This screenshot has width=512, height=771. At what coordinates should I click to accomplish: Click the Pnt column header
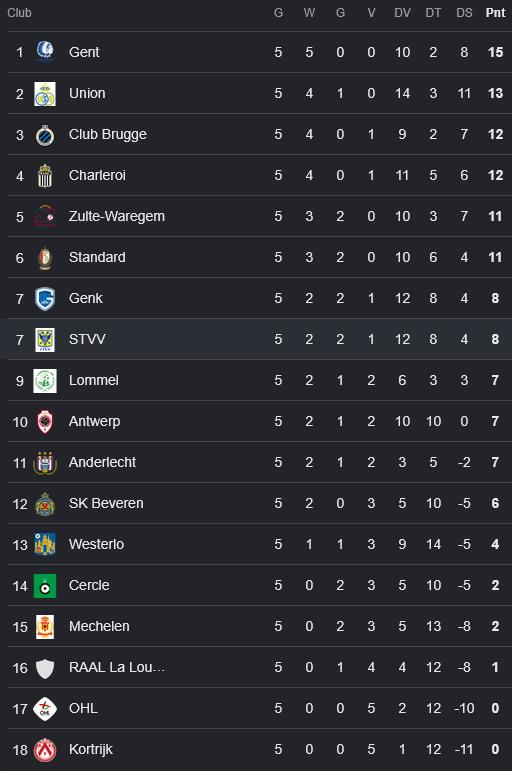pyautogui.click(x=495, y=13)
